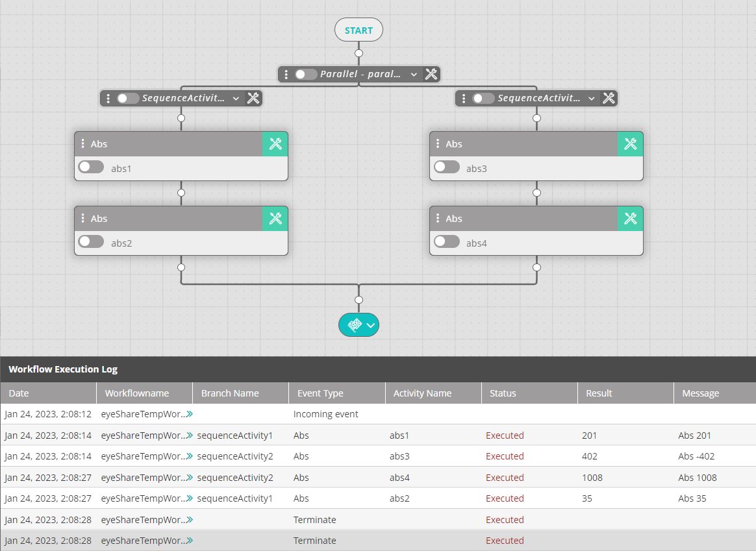The image size is (756, 551).
Task: Open three-dot menu on right SequenceActivity
Action: click(463, 98)
